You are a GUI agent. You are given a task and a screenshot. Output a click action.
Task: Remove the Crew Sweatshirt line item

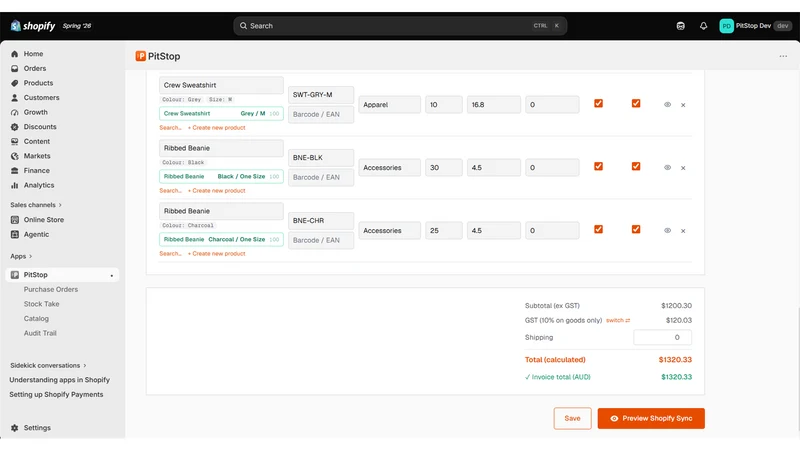pos(683,105)
